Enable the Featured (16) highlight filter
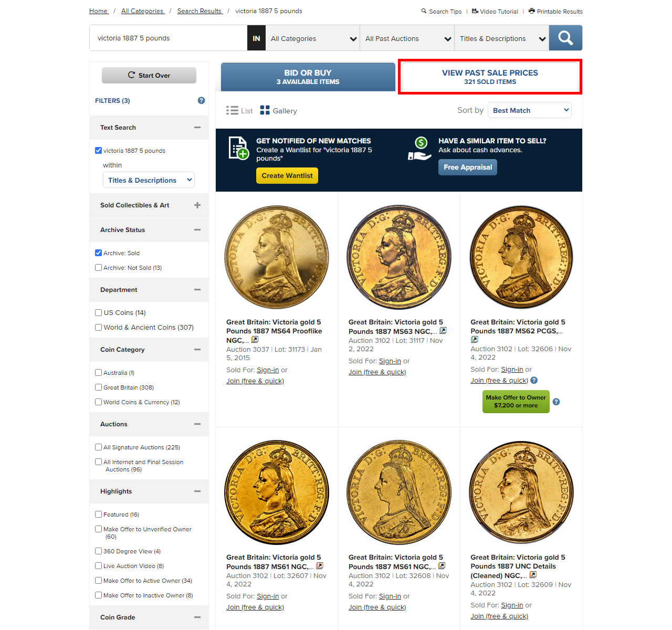The height and width of the screenshot is (630, 672). pyautogui.click(x=98, y=514)
